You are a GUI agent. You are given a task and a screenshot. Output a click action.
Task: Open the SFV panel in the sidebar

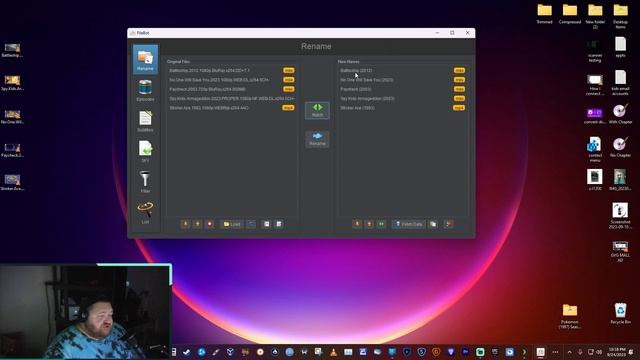[145, 151]
